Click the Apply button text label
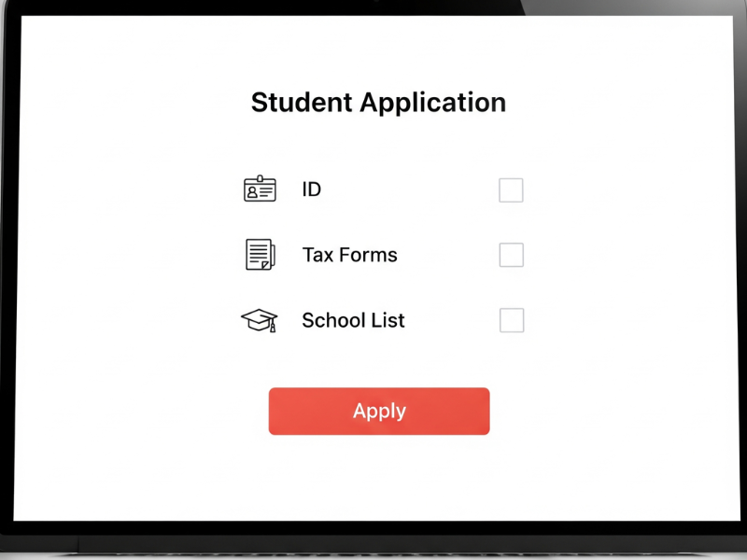 (379, 411)
